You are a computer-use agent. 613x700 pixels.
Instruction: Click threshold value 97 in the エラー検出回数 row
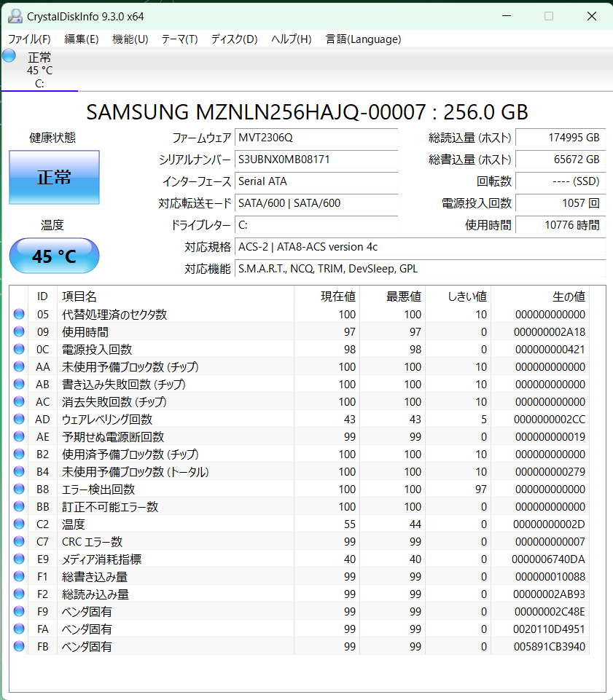(481, 489)
